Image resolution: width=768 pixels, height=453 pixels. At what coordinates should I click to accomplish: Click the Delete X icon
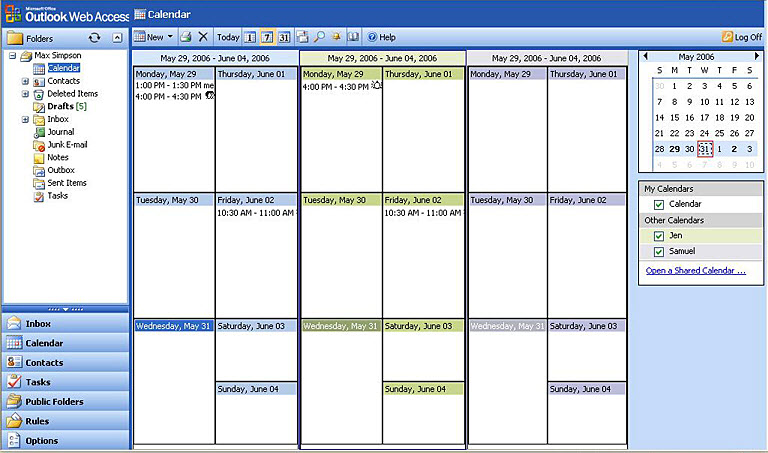point(203,37)
